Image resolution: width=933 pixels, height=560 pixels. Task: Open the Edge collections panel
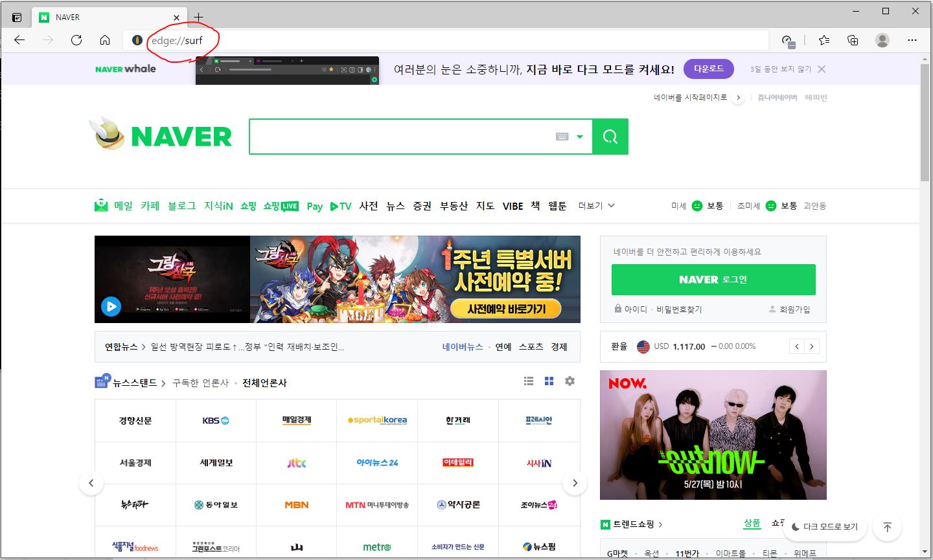point(853,40)
